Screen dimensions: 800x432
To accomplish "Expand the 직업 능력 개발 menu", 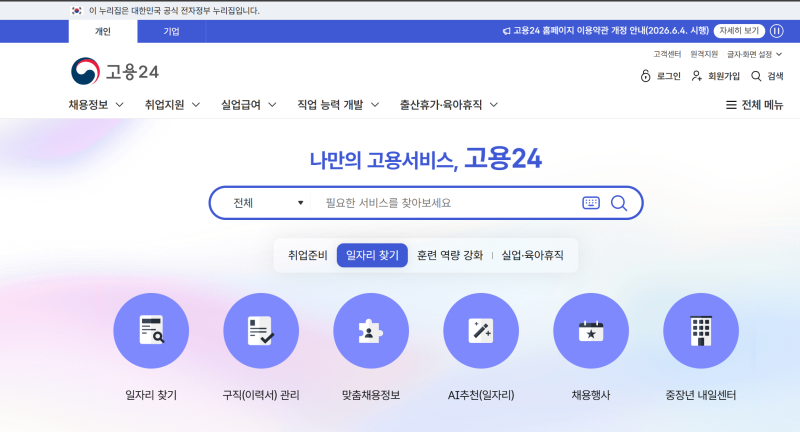I will coord(338,105).
